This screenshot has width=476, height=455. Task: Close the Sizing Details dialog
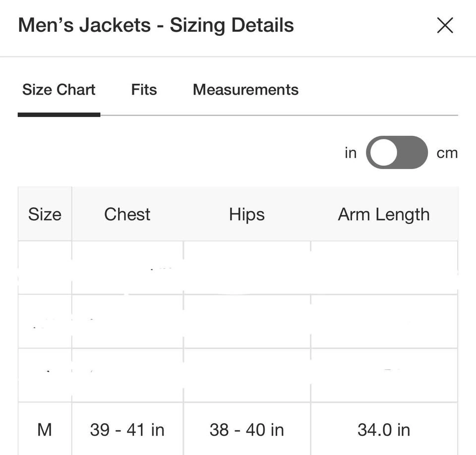point(445,25)
